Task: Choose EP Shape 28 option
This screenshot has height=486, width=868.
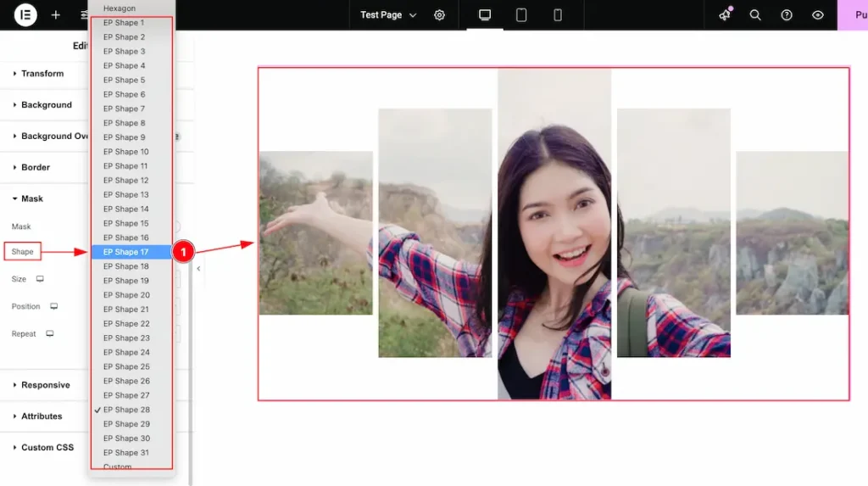Action: click(x=126, y=410)
